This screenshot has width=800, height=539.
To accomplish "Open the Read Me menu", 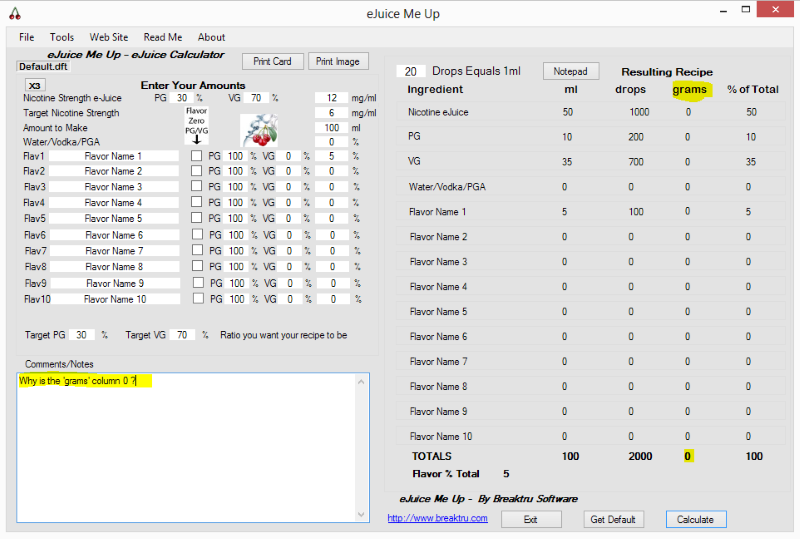I will coord(163,37).
